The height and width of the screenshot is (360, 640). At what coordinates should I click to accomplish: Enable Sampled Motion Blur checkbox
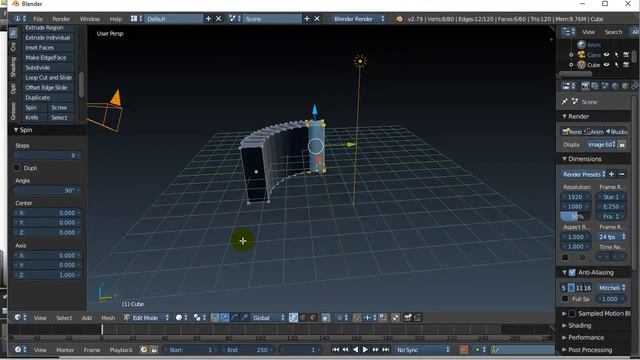coord(572,313)
